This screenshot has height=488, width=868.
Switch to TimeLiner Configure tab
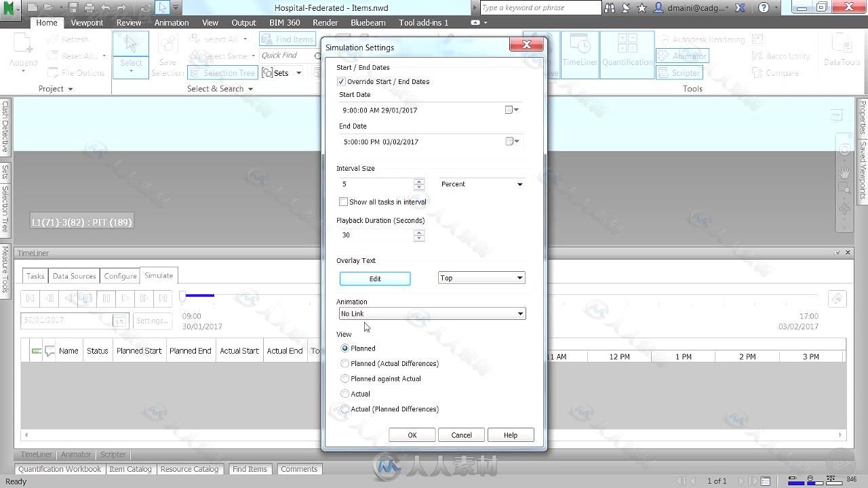point(120,276)
